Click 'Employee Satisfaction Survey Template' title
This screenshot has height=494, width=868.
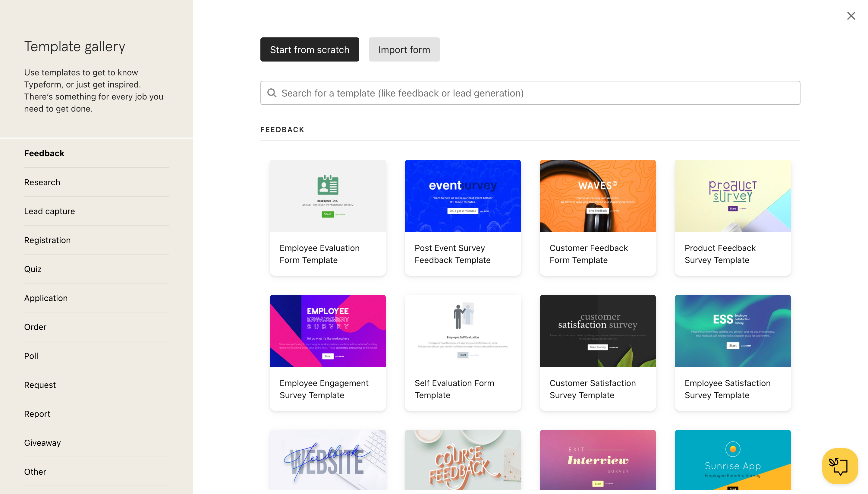727,389
